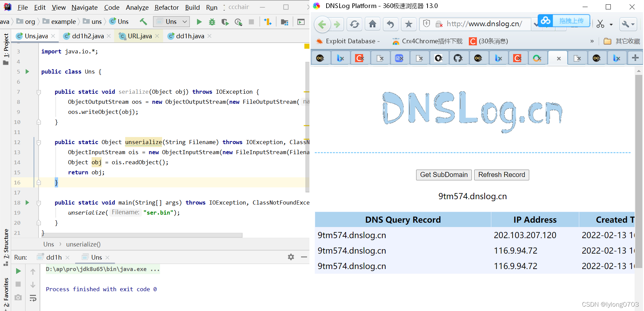Click the yellow warning indicator above the editor scrollbar
Image resolution: width=644 pixels, height=311 pixels.
click(x=307, y=46)
